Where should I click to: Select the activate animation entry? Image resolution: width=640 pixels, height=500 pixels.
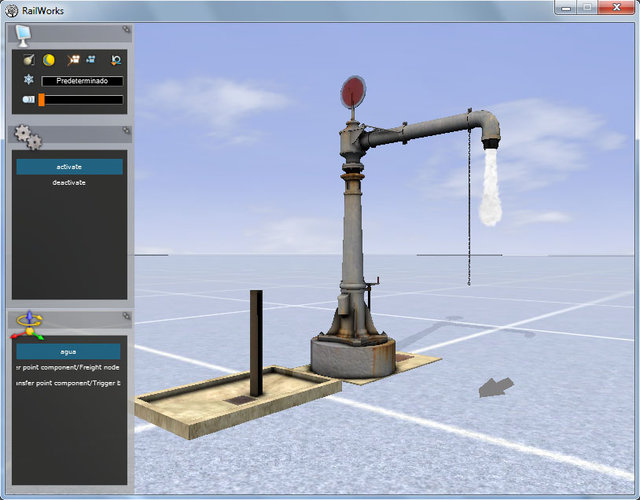tap(69, 167)
